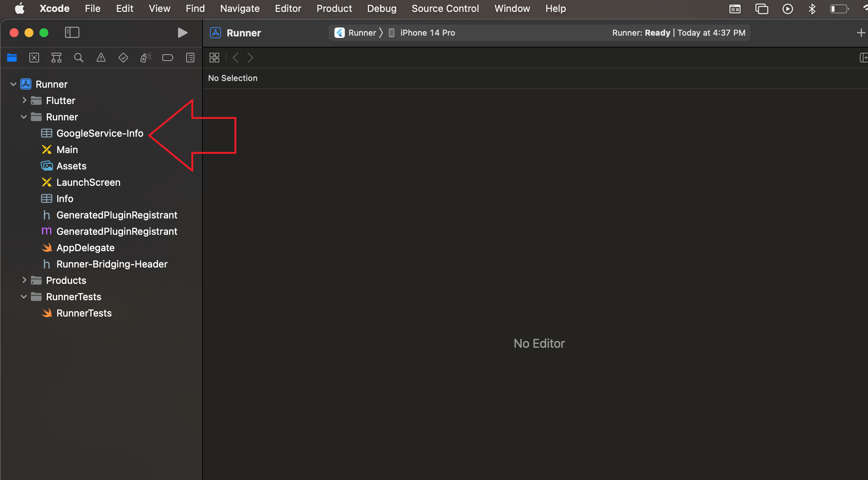Open the Navigate menu

click(x=240, y=9)
